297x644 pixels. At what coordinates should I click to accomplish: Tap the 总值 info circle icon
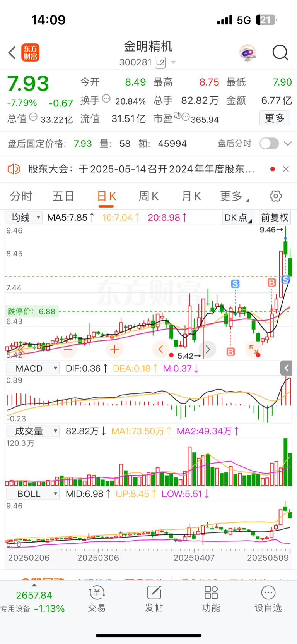pyautogui.click(x=33, y=117)
